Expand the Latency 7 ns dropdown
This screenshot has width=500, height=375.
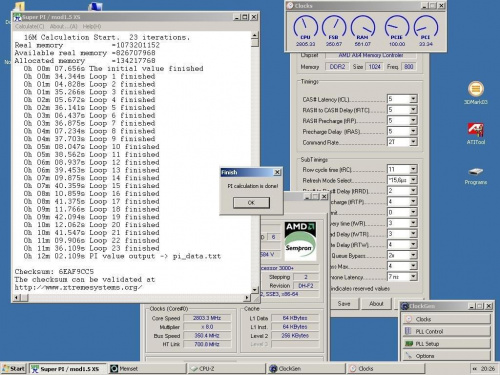(x=413, y=277)
